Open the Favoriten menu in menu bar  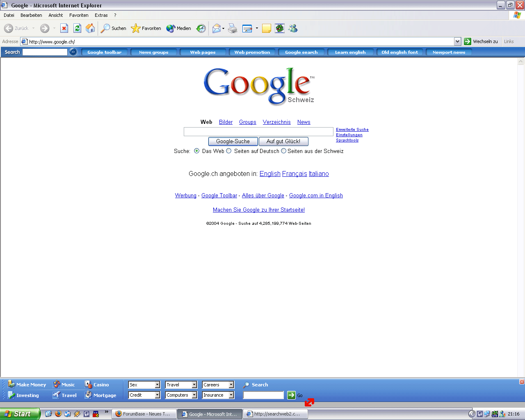click(x=79, y=15)
